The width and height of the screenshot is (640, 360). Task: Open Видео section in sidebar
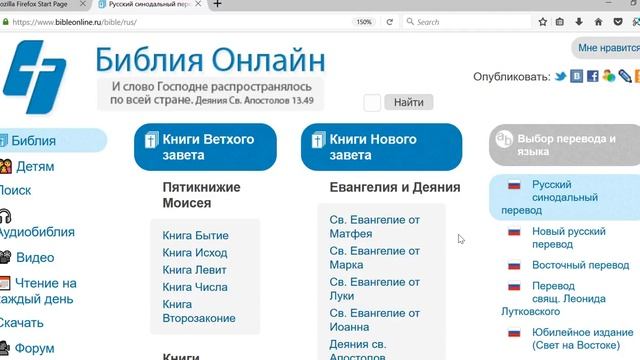35,258
